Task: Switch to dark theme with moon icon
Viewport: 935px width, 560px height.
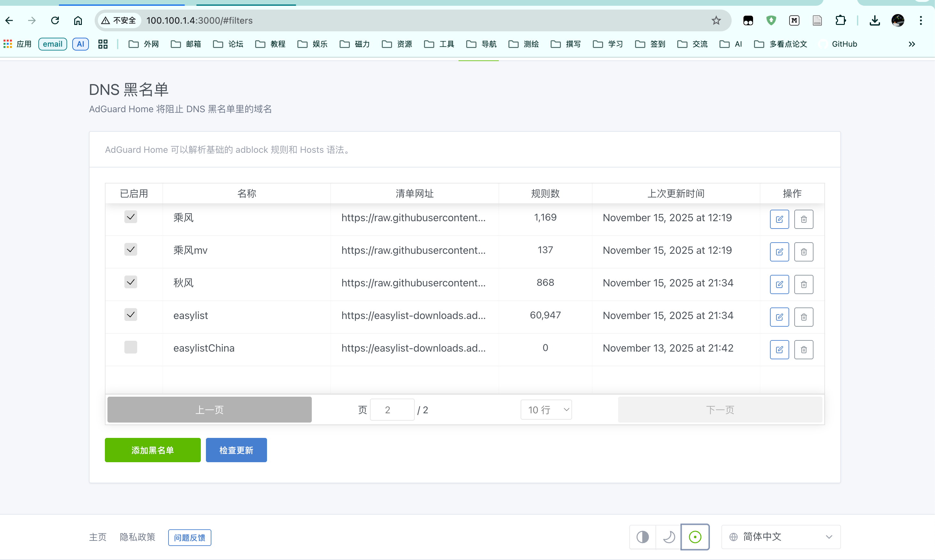Action: pyautogui.click(x=669, y=537)
